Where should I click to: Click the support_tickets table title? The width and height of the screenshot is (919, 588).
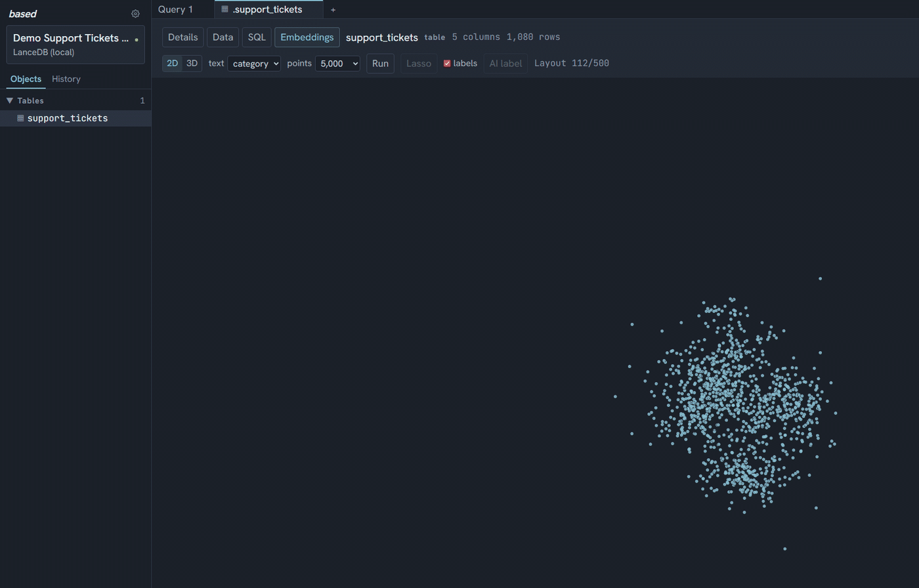tap(382, 37)
